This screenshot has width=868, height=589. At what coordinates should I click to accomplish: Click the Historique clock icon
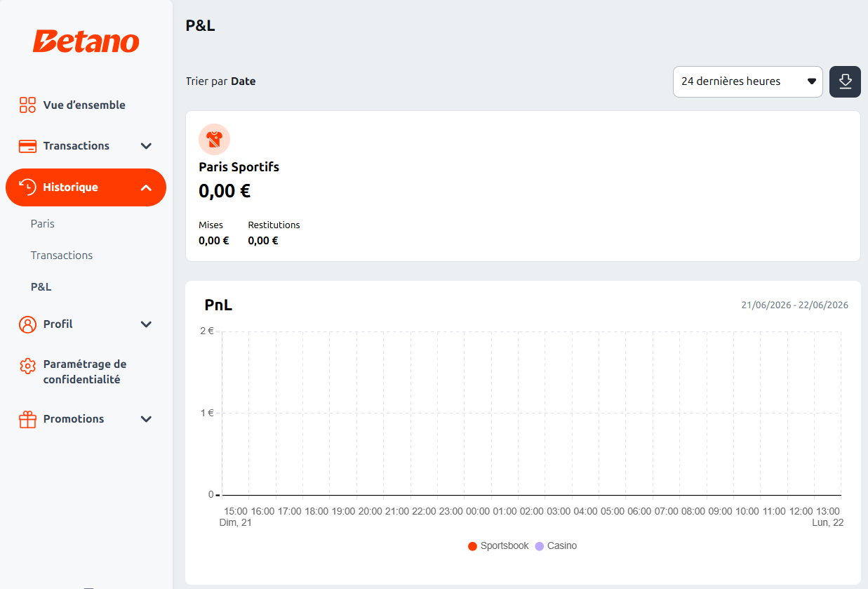point(27,187)
